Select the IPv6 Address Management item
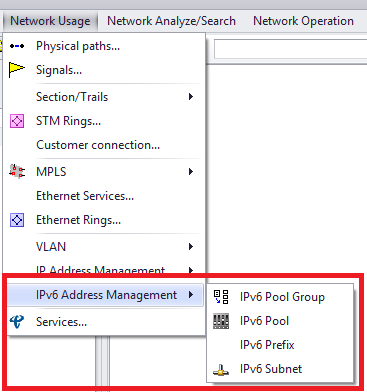Screen dimensions: 367x392 [x=105, y=295]
